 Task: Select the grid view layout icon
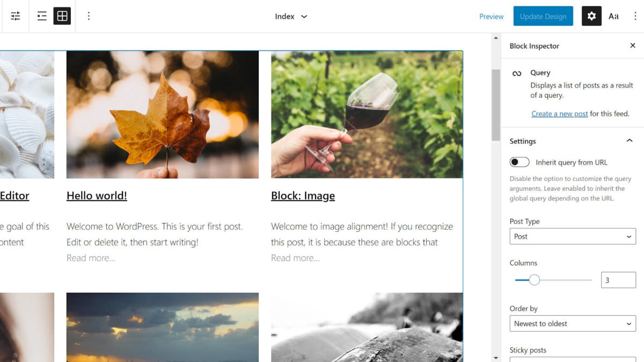coord(62,16)
